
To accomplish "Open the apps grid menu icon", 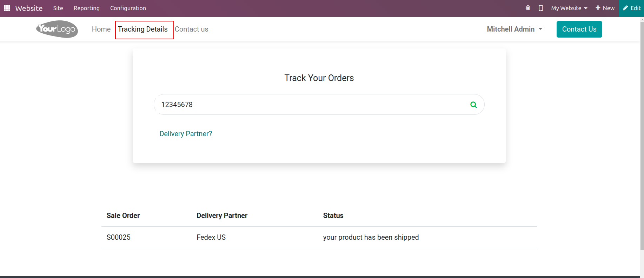I will tap(7, 8).
